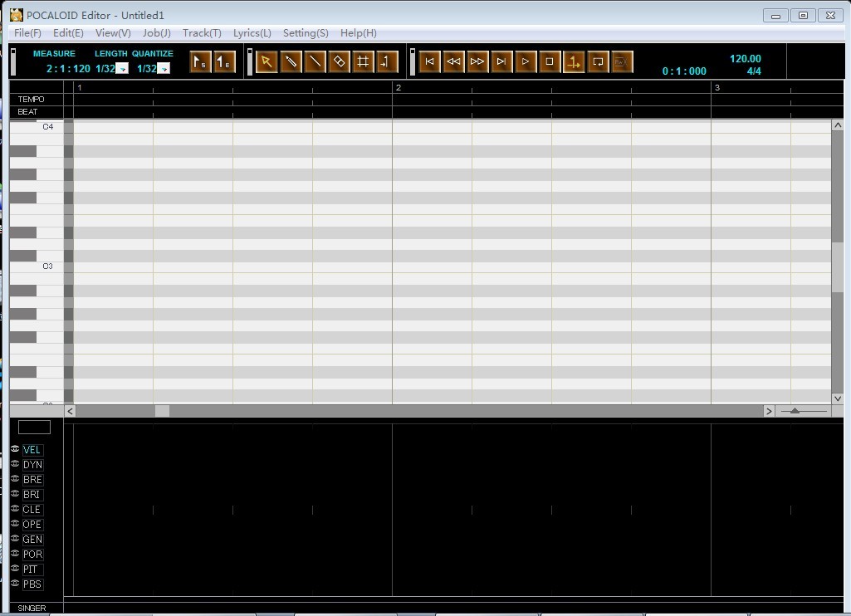This screenshot has width=851, height=616.
Task: Stop playback with the stop button
Action: tap(550, 62)
